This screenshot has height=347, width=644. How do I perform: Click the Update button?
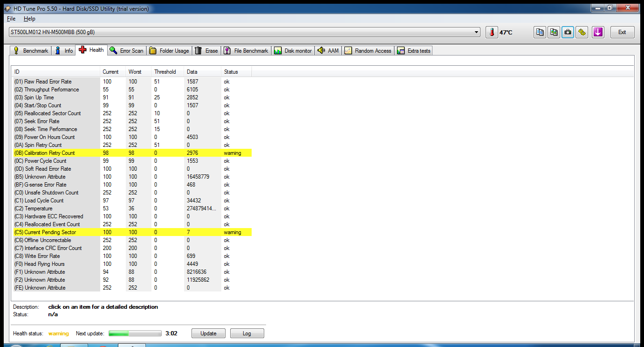(x=208, y=333)
